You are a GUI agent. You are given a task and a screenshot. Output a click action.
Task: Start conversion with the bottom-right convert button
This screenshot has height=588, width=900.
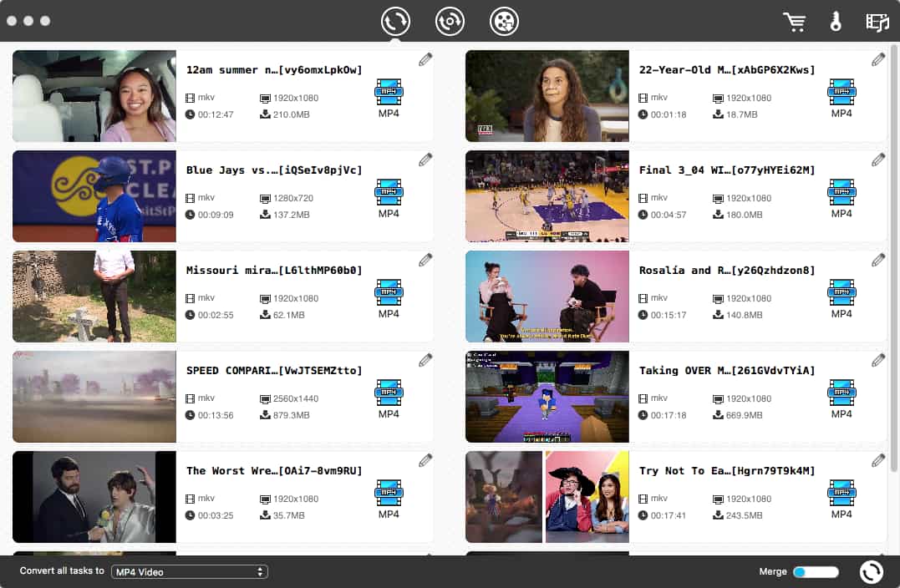tap(871, 571)
